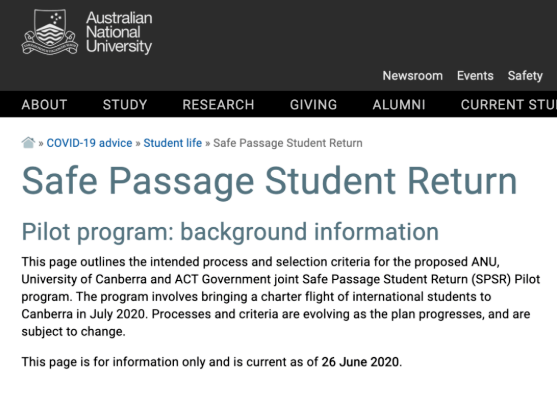Follow the Student life breadcrumb
Image resolution: width=557 pixels, height=401 pixels.
click(173, 143)
